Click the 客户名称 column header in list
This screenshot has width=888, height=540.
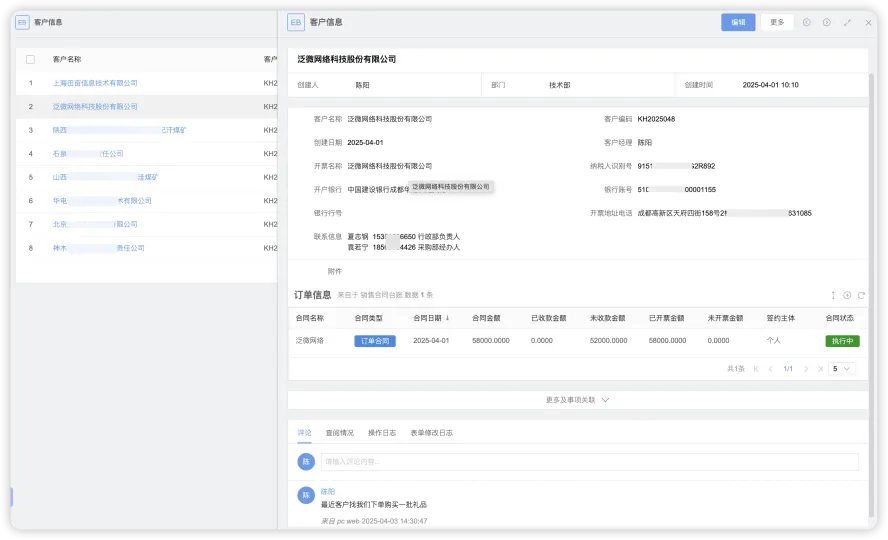coord(67,59)
